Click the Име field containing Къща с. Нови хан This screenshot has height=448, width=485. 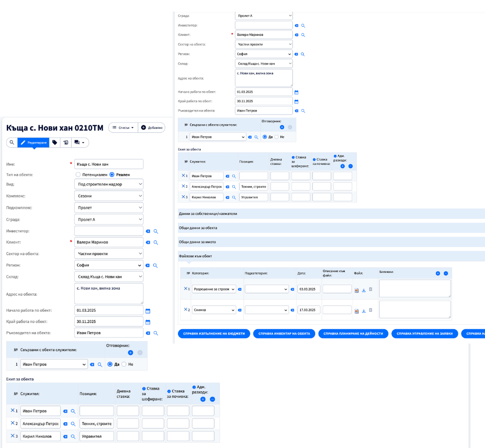109,164
